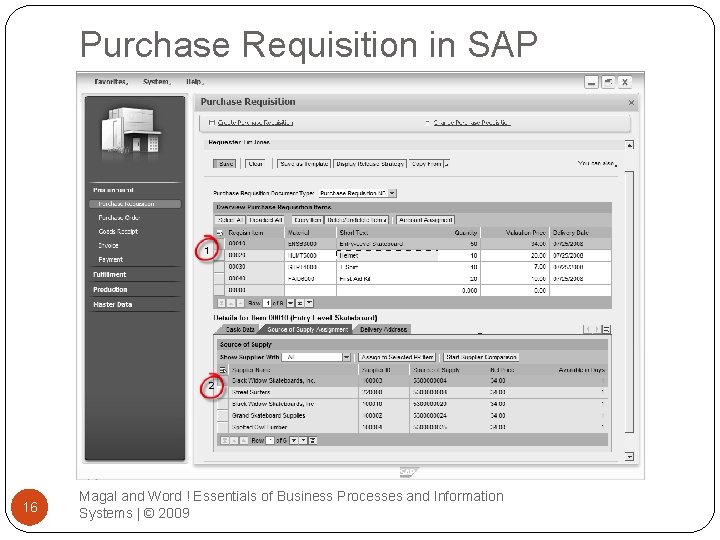Screen dimensions: 720x540
Task: Click the First Aid Kit short text cell
Action: point(388,279)
